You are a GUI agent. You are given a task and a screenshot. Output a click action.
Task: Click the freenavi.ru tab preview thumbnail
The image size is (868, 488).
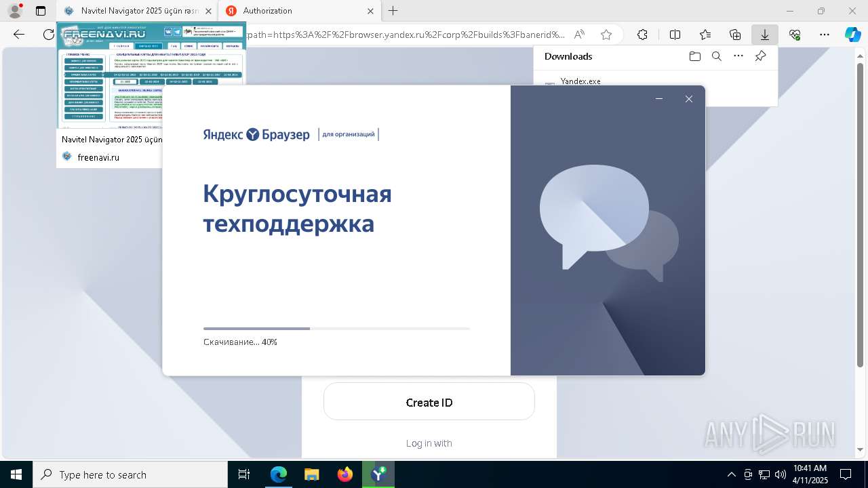[x=151, y=76]
